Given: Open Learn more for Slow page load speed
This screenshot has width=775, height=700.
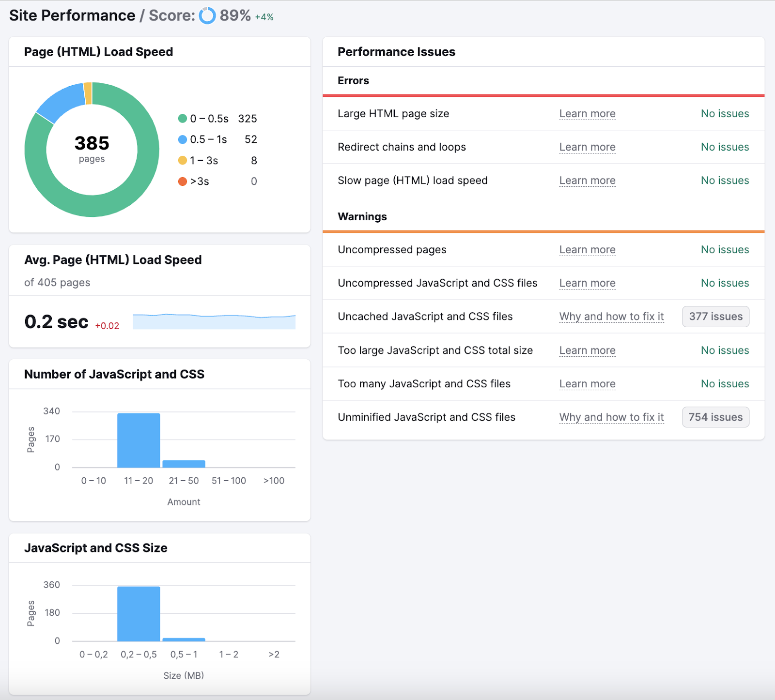Looking at the screenshot, I should pos(587,181).
